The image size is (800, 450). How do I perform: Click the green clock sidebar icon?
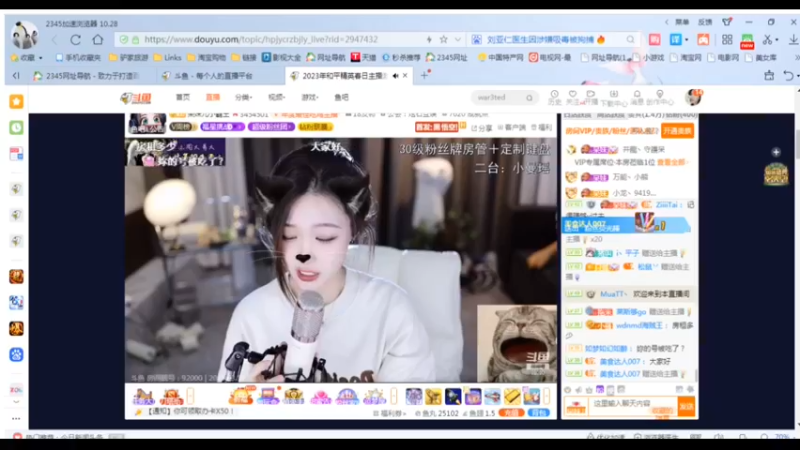16,128
